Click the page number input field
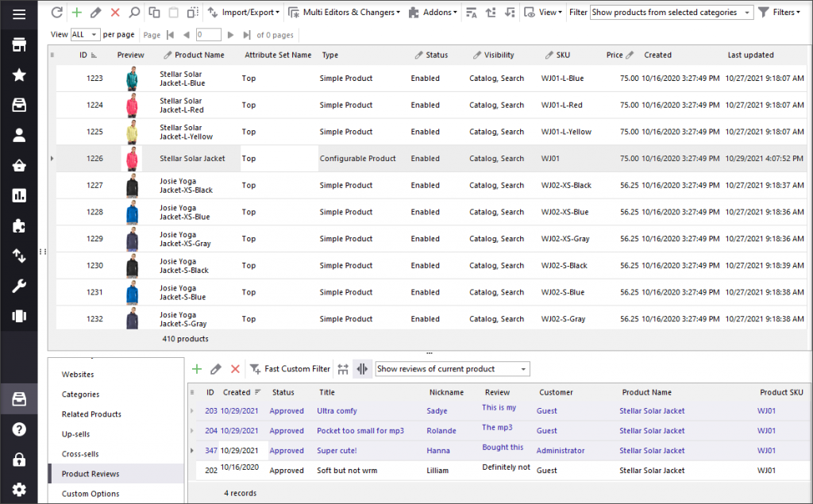The image size is (813, 504). pyautogui.click(x=209, y=35)
